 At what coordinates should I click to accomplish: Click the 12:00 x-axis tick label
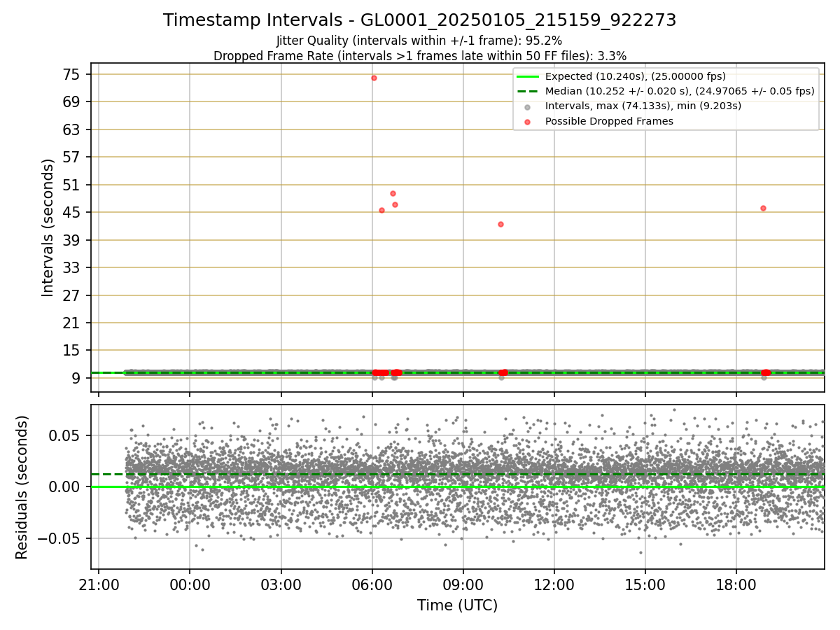coord(554,584)
